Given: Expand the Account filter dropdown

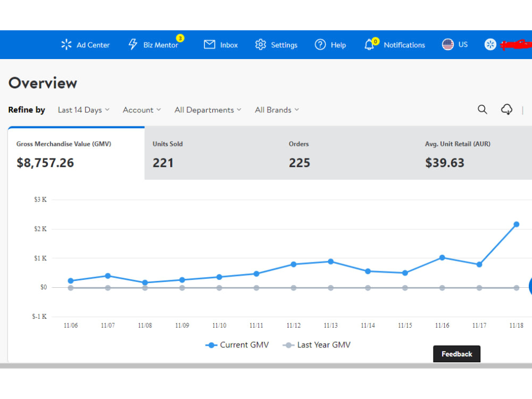Looking at the screenshot, I should (142, 110).
